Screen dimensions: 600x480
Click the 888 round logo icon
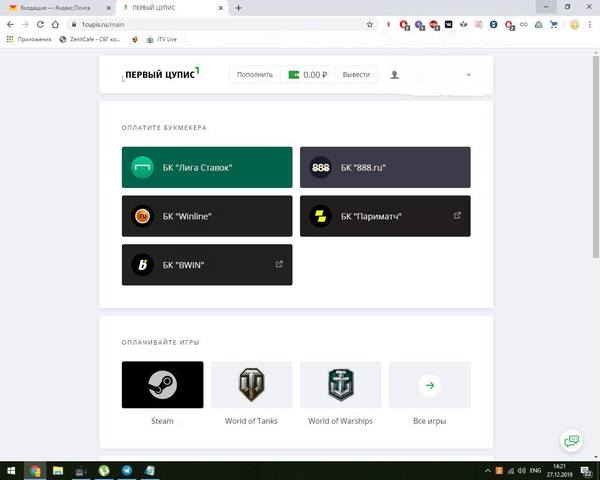(320, 167)
